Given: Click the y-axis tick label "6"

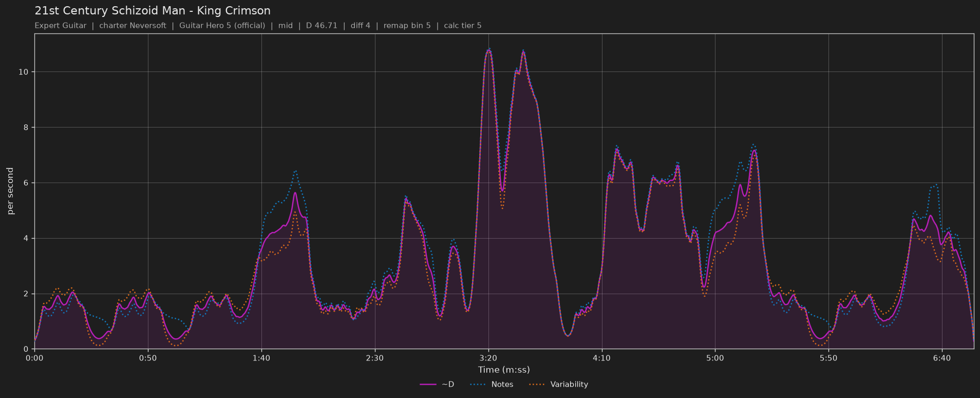Looking at the screenshot, I should [26, 183].
